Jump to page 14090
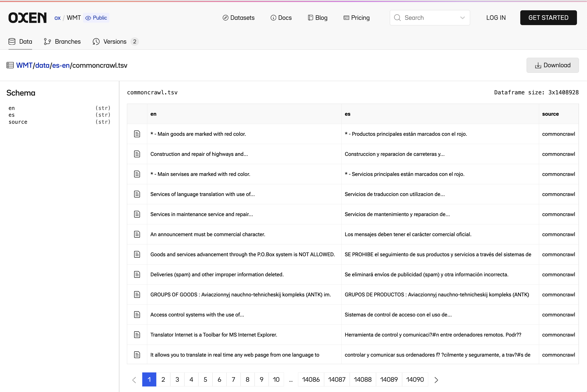Viewport: 587px width, 392px height. pos(415,379)
